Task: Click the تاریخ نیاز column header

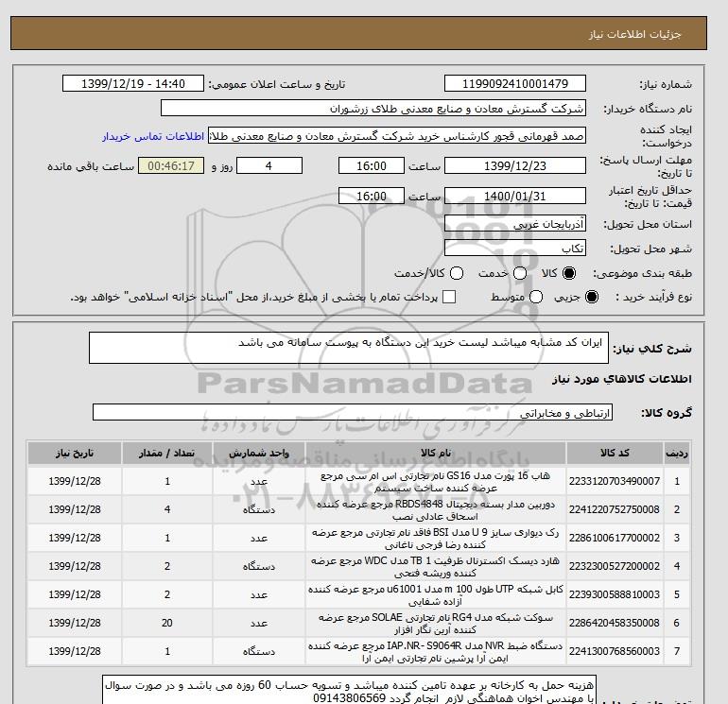Action: tap(75, 453)
